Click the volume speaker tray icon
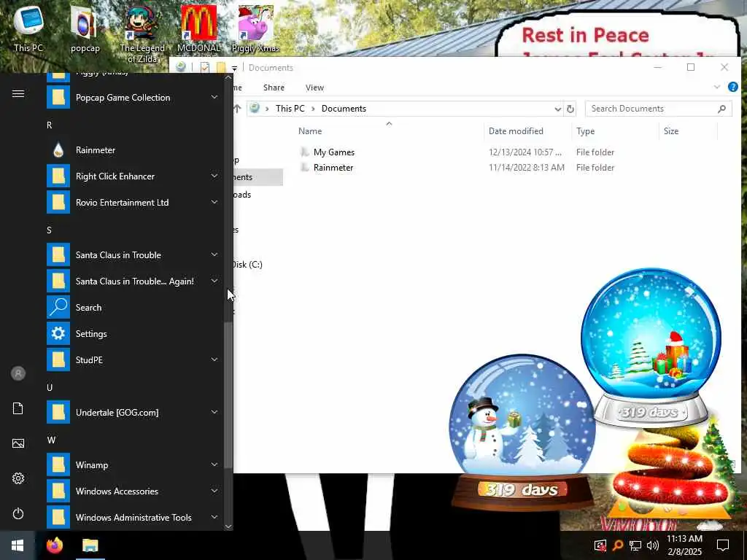The image size is (747, 560). (653, 545)
